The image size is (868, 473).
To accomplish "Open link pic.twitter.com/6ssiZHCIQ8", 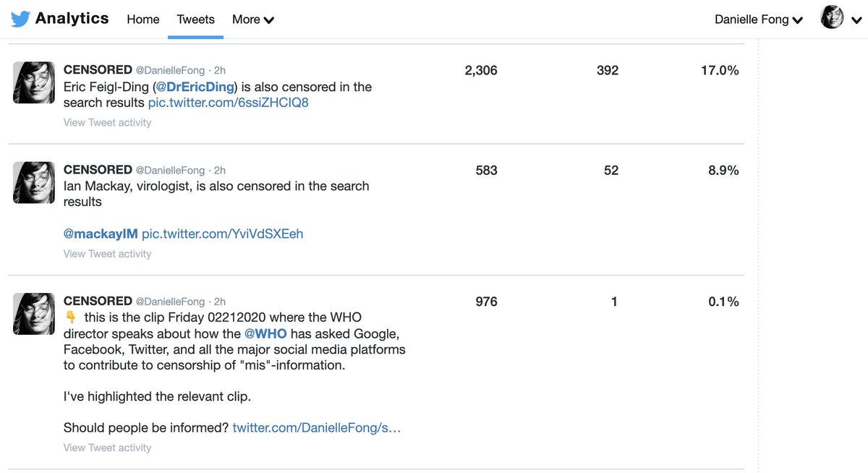I will (229, 103).
